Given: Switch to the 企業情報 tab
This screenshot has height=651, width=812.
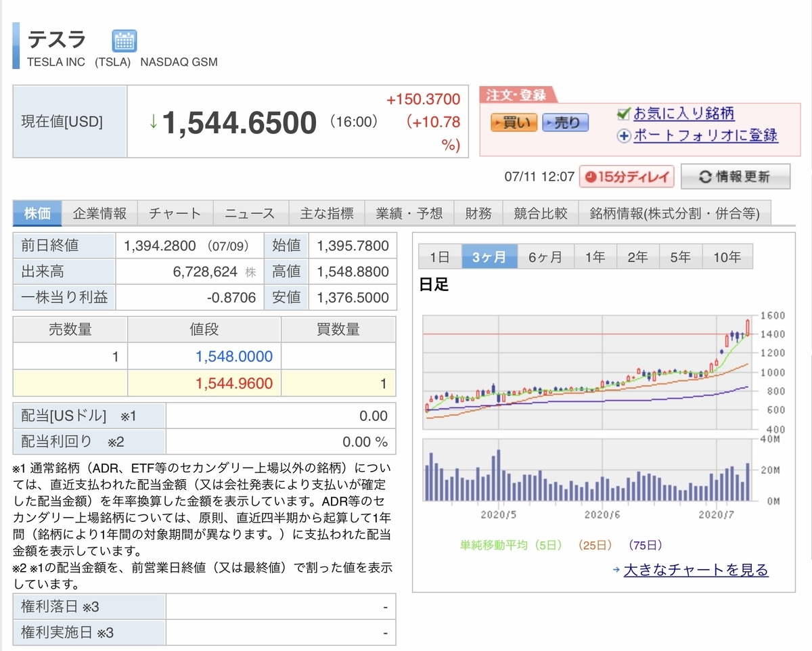Looking at the screenshot, I should pyautogui.click(x=99, y=214).
